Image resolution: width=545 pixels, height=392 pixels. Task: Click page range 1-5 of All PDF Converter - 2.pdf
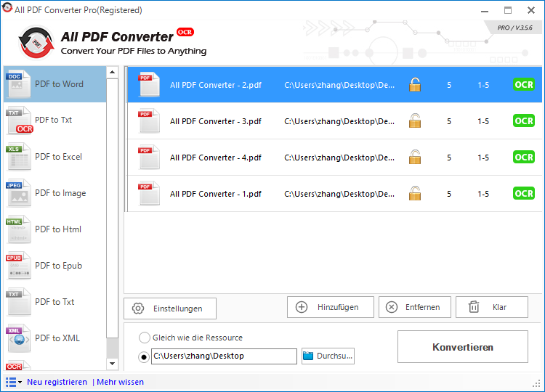coord(483,85)
